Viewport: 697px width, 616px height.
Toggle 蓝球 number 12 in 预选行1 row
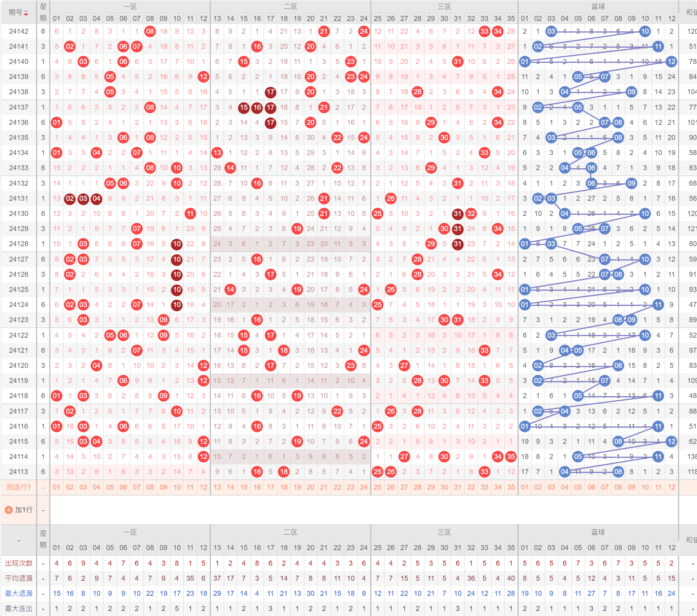click(671, 487)
